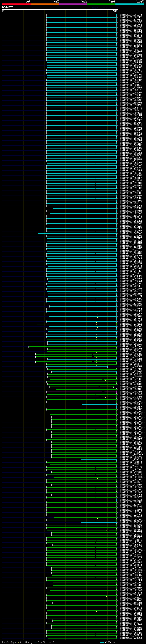Click hit label UniRef100_B0EJ91
Image resolution: width=146 pixels, height=644 pixels.
point(131,611)
